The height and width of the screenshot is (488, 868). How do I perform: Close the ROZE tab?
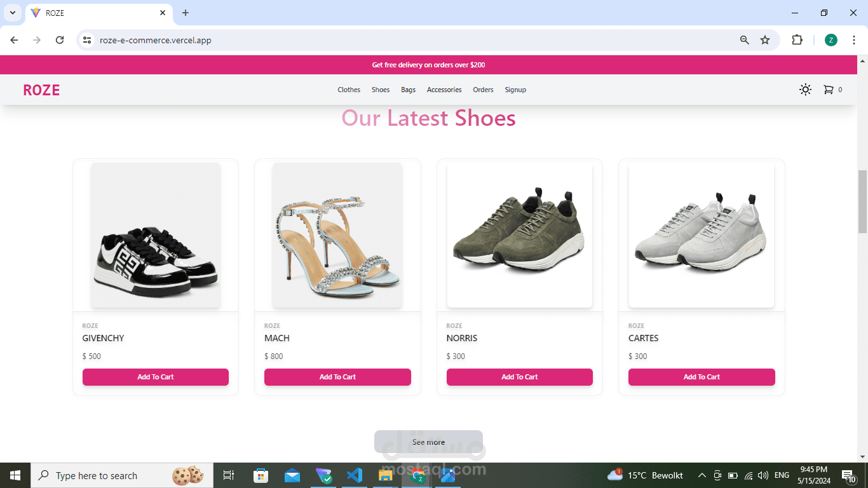pyautogui.click(x=163, y=13)
